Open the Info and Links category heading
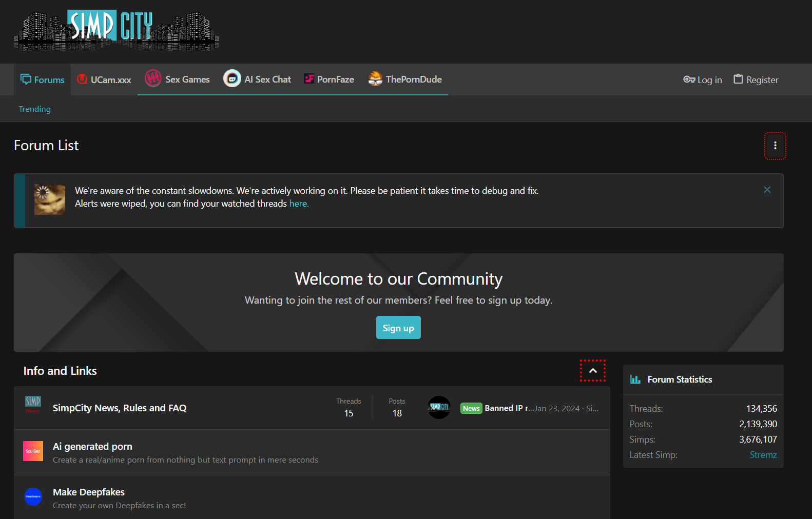 tap(60, 371)
